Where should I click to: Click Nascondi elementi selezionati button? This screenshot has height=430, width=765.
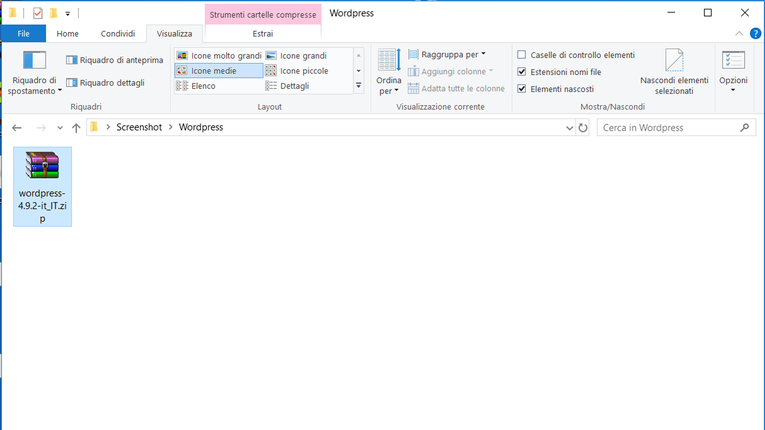point(674,72)
